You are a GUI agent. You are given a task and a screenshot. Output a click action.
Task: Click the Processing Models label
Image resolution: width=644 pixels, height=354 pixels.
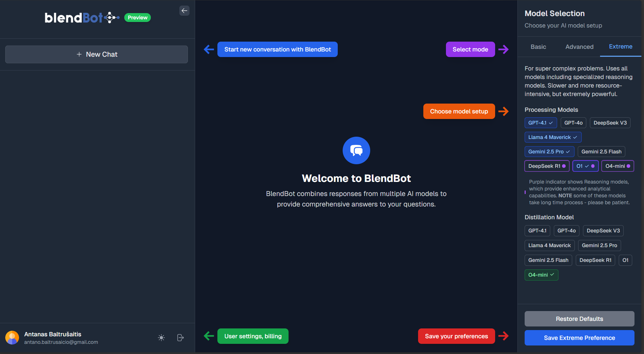click(x=551, y=110)
